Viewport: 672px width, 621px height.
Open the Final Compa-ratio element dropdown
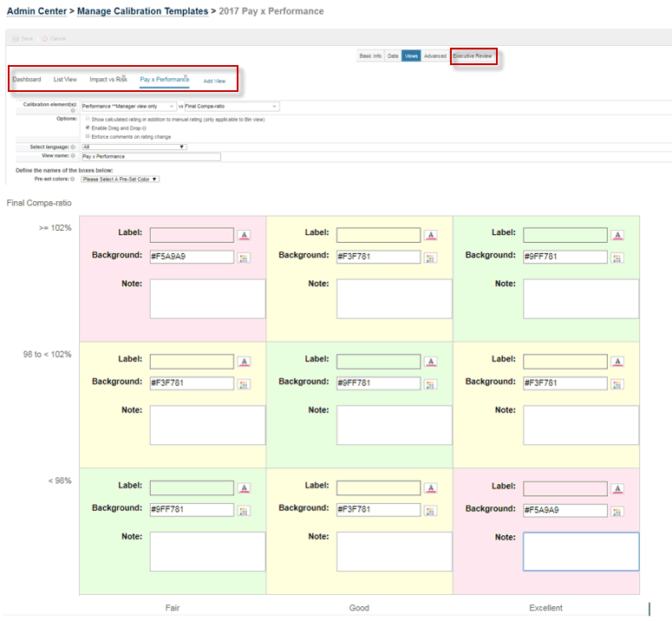(232, 106)
